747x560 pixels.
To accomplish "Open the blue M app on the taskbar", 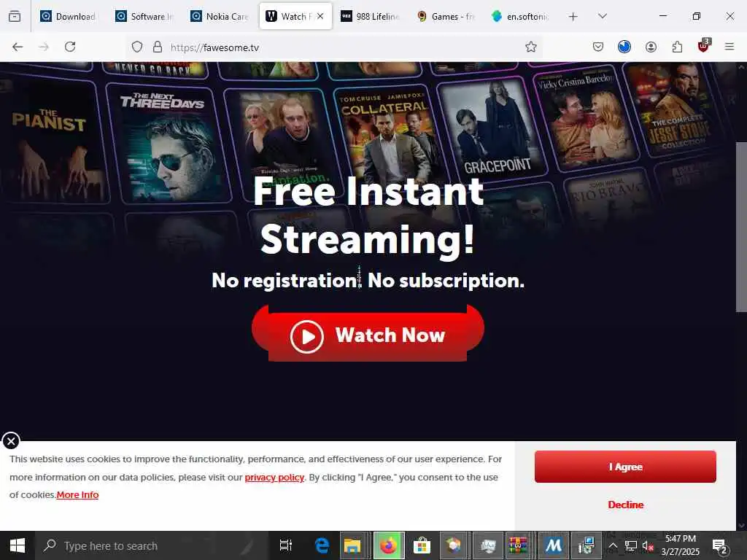I will pyautogui.click(x=553, y=545).
